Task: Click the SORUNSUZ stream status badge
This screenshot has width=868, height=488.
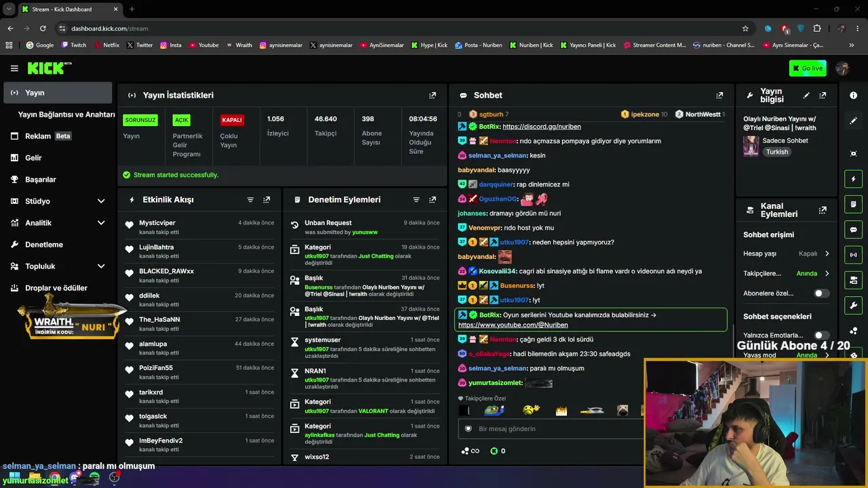Action: point(140,120)
